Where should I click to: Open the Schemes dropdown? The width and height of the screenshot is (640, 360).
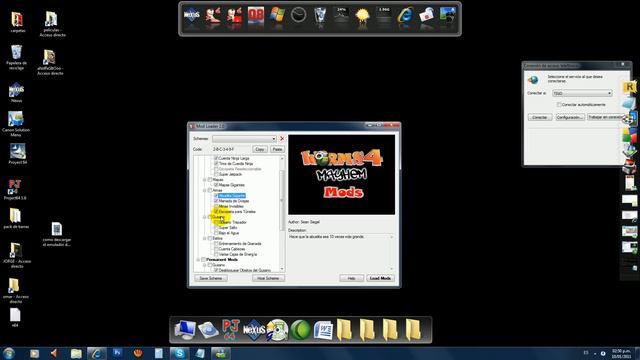tap(244, 139)
